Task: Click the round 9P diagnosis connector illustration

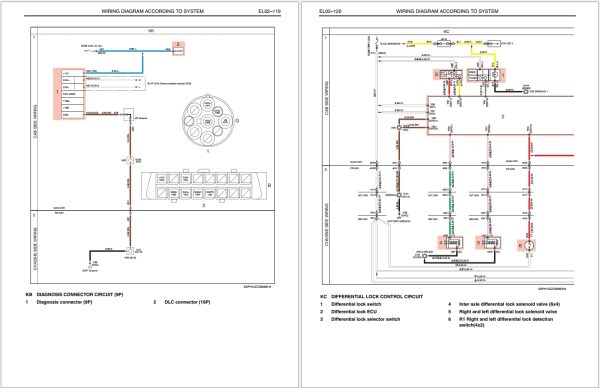Action: [x=207, y=121]
